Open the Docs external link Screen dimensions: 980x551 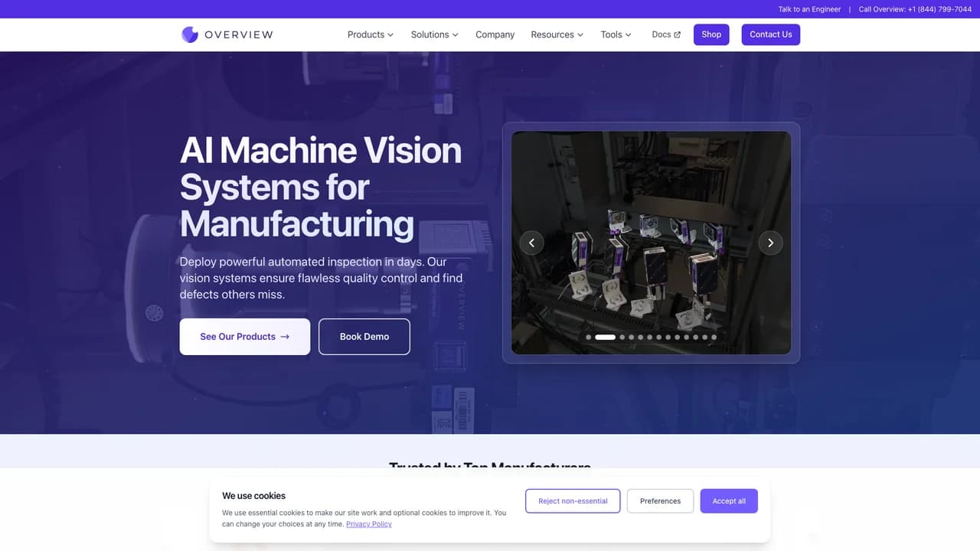(x=666, y=34)
